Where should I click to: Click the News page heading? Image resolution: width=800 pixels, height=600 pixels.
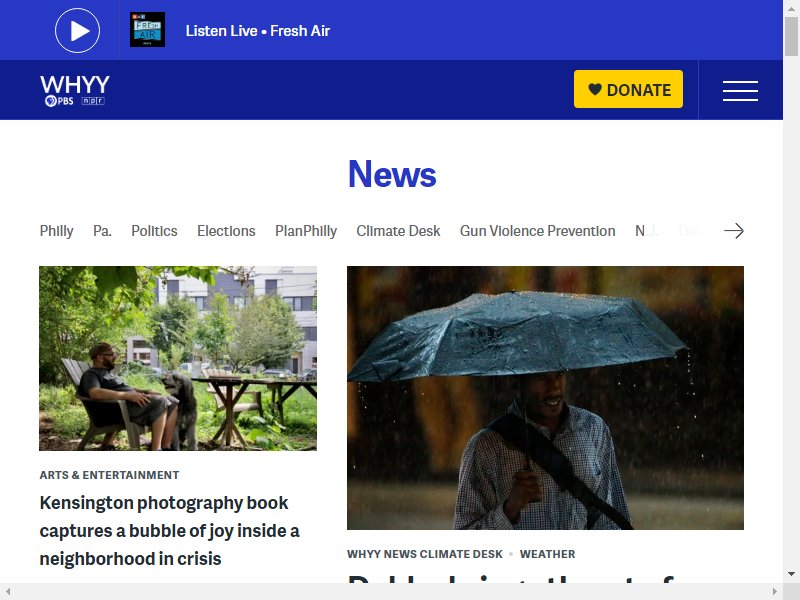coord(392,174)
